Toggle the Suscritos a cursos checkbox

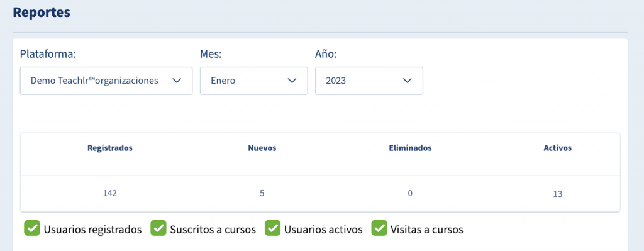click(x=158, y=229)
